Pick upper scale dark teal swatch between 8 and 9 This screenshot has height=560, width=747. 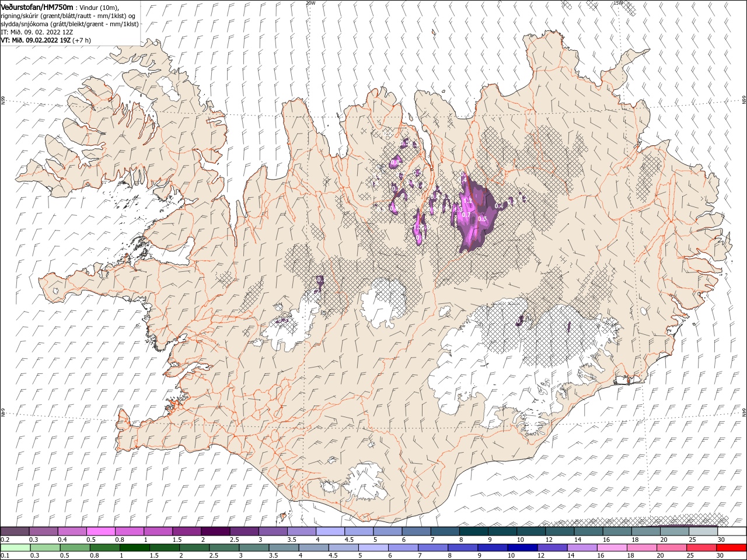(473, 531)
